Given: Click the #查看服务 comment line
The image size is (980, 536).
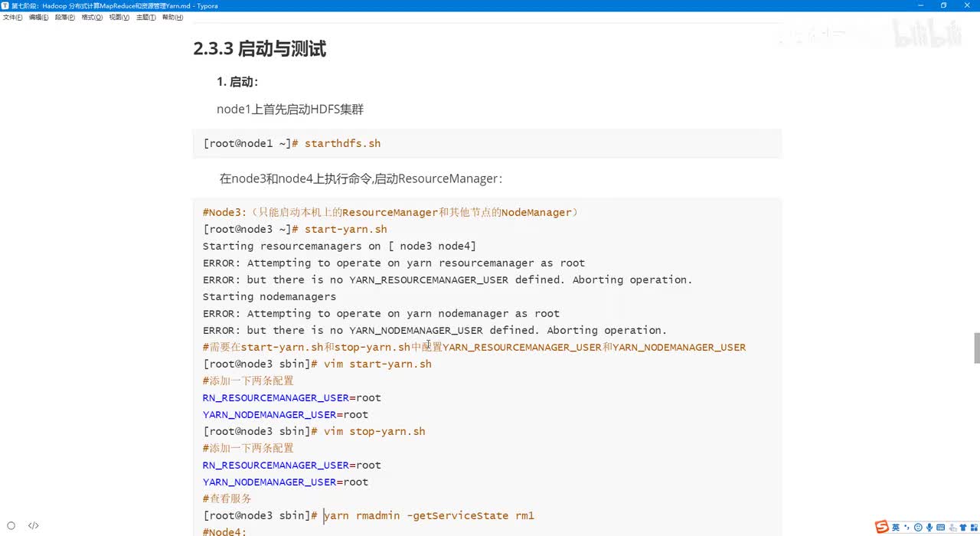Looking at the screenshot, I should click(227, 498).
